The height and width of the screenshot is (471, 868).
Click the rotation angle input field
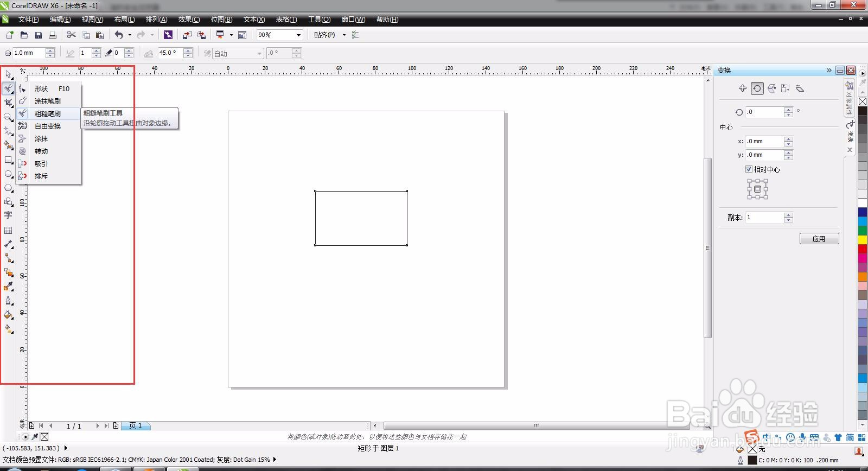tap(765, 112)
